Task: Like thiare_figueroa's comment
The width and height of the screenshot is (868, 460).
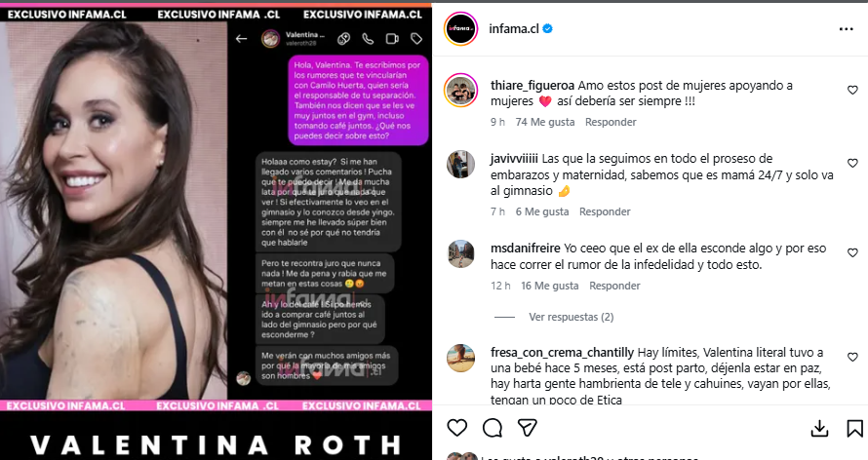Action: click(x=852, y=90)
